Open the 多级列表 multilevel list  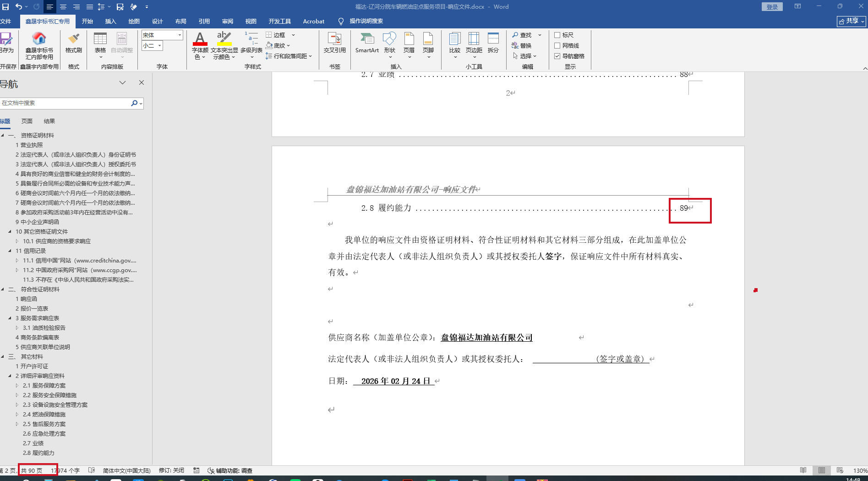pos(251,45)
